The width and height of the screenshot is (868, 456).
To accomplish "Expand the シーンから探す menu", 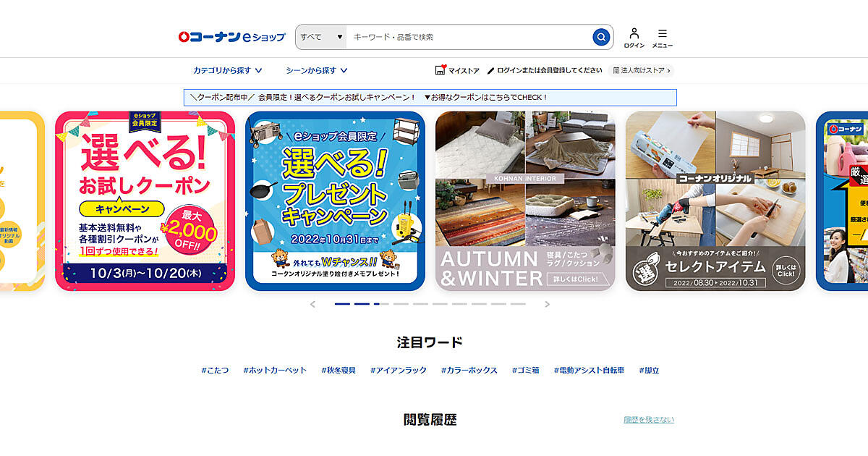I will click(x=316, y=70).
